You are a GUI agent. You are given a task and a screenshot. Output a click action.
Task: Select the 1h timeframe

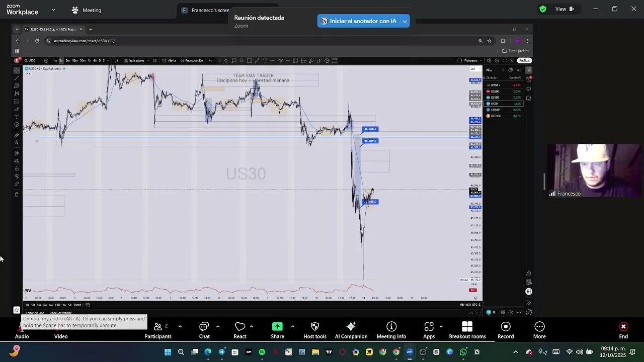coord(89,60)
